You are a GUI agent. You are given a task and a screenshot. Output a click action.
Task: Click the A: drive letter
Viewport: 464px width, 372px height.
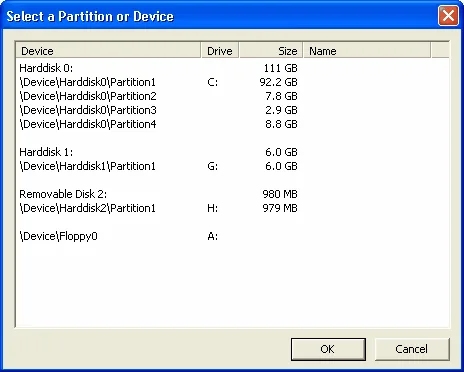pyautogui.click(x=213, y=236)
